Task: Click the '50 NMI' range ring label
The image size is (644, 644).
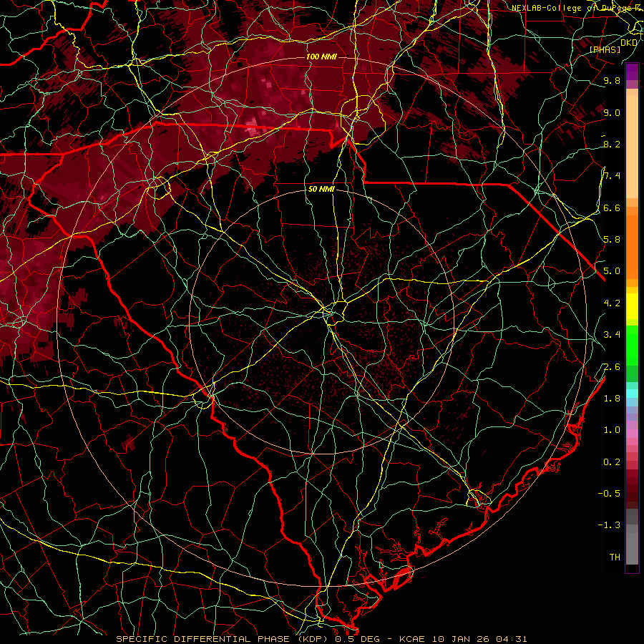Action: (321, 190)
